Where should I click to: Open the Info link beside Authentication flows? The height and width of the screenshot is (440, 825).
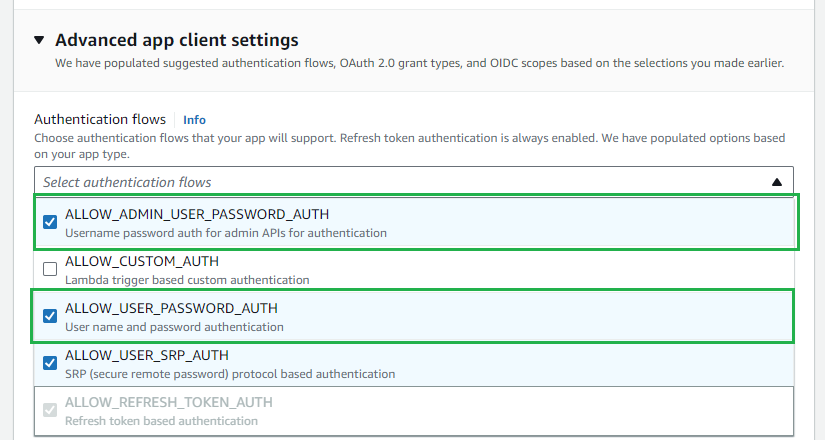tap(194, 120)
